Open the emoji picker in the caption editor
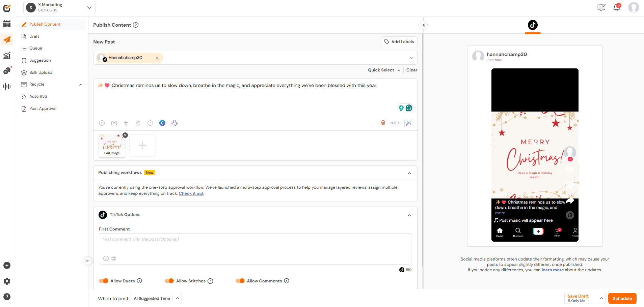Screen dimensions: 644x307 tap(102, 123)
